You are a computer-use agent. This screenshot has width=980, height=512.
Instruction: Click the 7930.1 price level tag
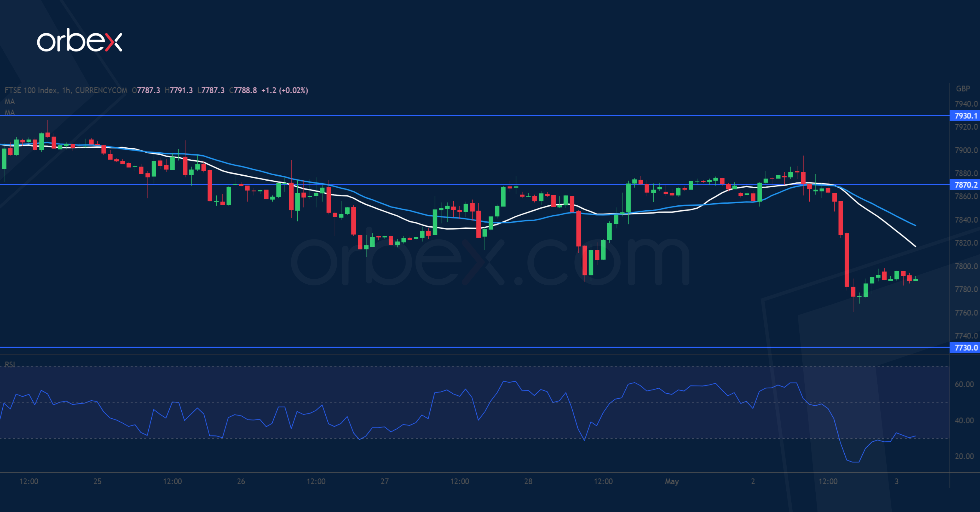point(965,116)
